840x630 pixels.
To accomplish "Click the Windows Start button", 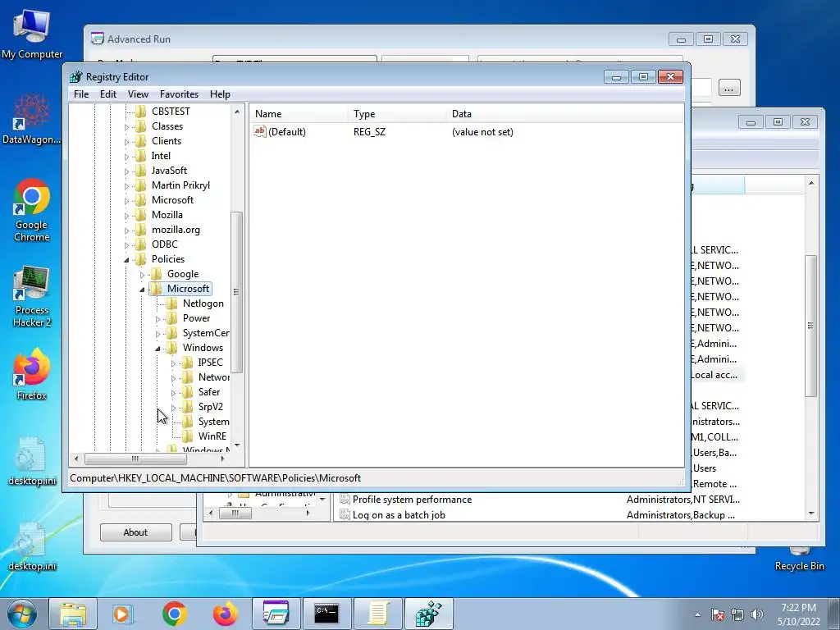I will (x=21, y=614).
